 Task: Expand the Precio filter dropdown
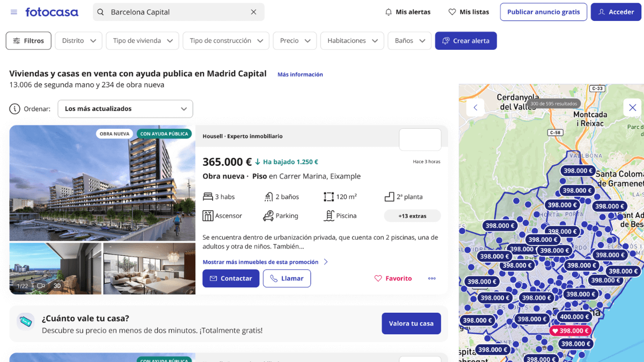[x=295, y=40]
